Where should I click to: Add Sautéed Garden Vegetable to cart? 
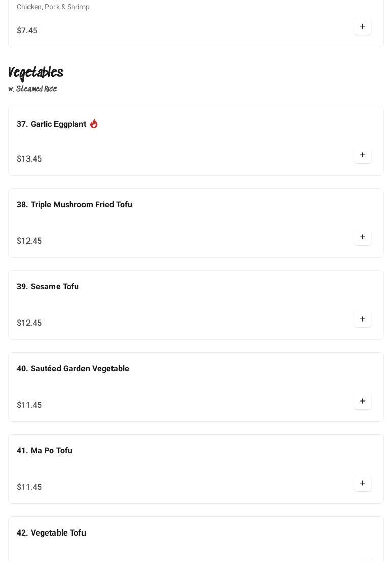[362, 401]
